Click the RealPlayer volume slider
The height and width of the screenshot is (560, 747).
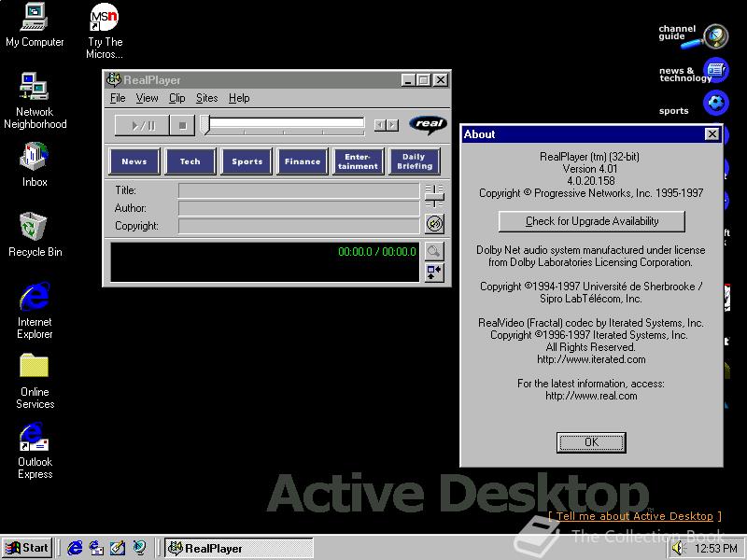[434, 196]
